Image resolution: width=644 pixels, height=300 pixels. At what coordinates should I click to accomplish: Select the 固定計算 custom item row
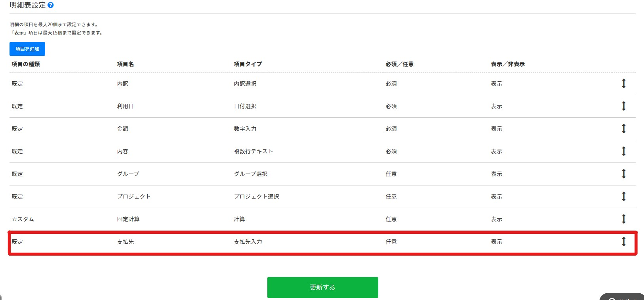(x=128, y=219)
